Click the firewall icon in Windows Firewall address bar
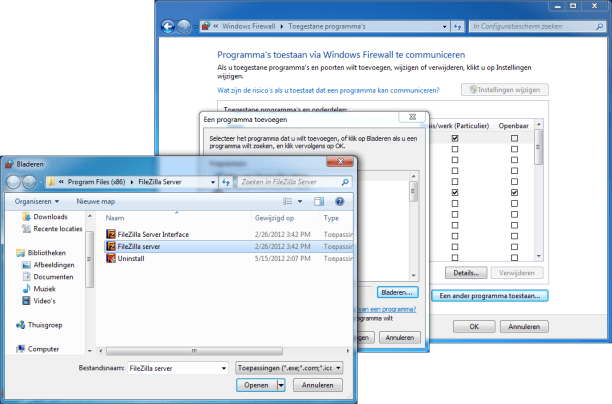 click(x=206, y=27)
